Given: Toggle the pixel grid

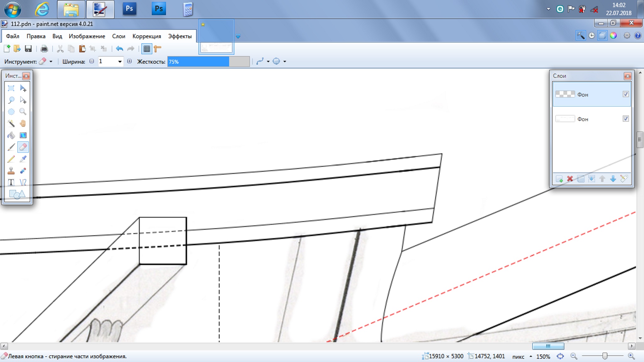Looking at the screenshot, I should click(x=147, y=48).
